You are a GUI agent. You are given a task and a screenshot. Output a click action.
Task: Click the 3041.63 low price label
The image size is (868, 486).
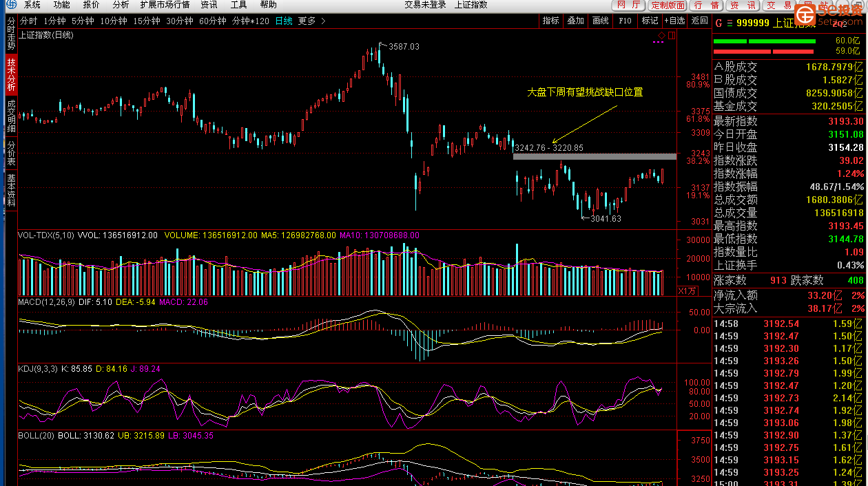pos(606,219)
